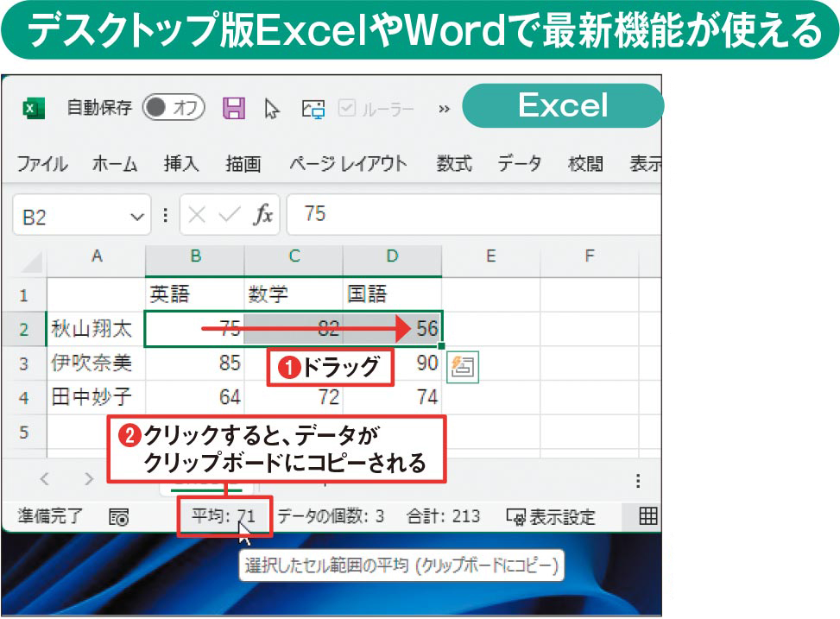This screenshot has width=840, height=619.
Task: Click the formula bar showing 75
Action: (x=474, y=214)
